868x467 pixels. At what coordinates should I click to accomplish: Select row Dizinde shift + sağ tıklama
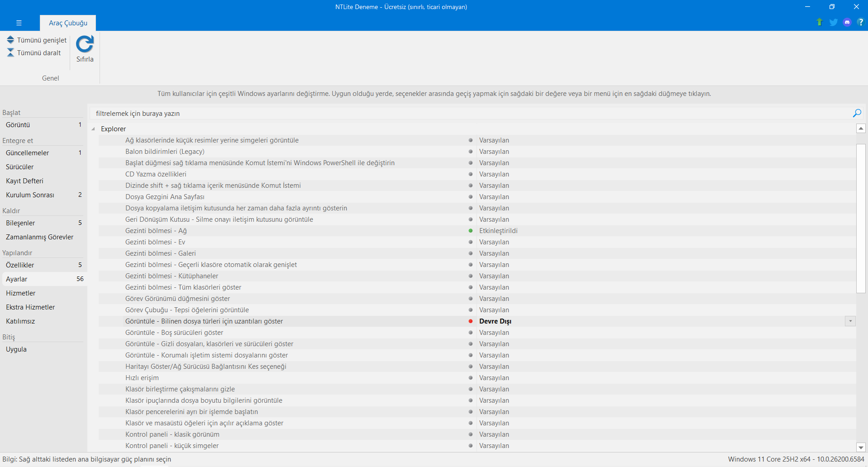[477, 186]
